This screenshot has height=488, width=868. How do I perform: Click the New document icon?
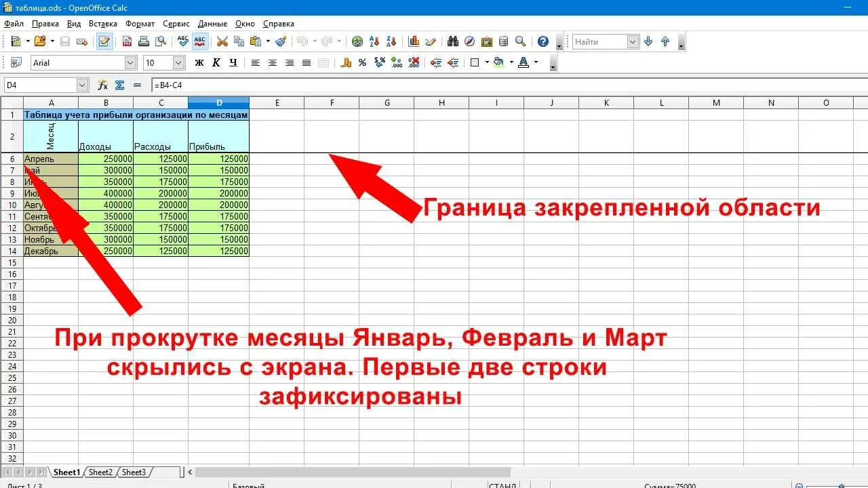click(x=16, y=41)
